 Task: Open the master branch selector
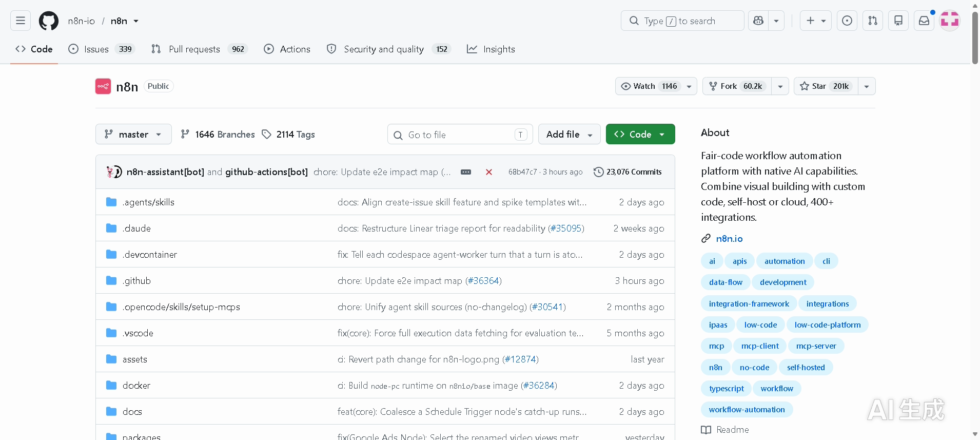coord(133,134)
